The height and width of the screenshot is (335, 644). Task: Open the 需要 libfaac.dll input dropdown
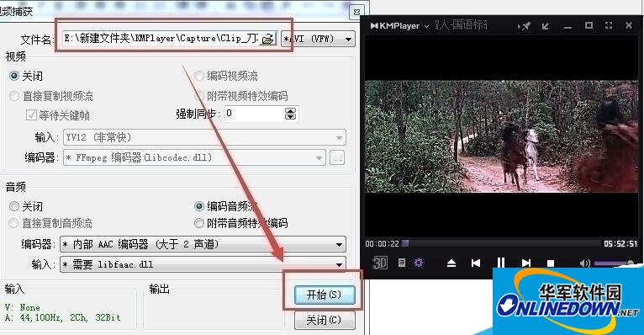coord(203,264)
